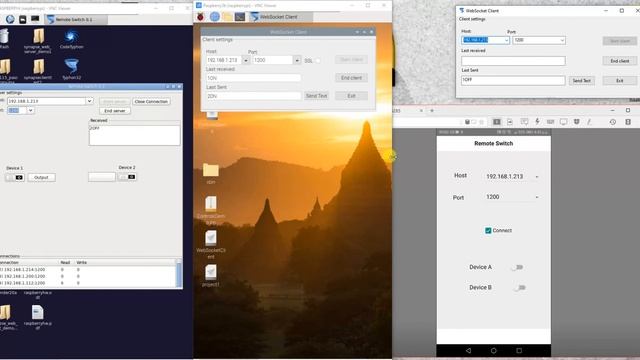
Task: Open the globe browser icon in left VNC panel
Action: 10,19
